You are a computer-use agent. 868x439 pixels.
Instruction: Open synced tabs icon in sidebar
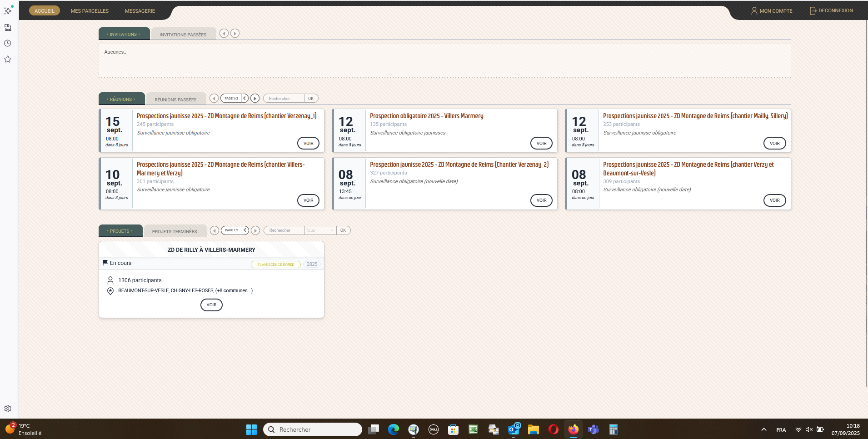point(8,28)
